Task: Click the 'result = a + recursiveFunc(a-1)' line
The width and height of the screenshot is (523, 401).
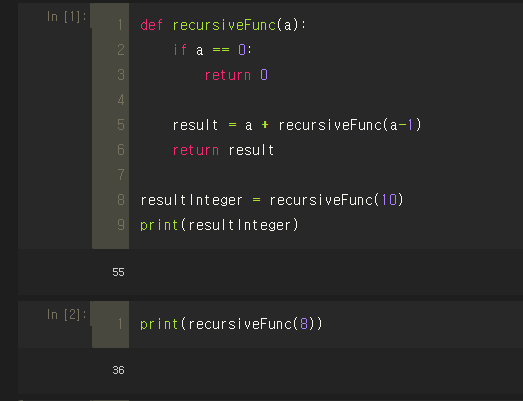Action: coord(297,125)
